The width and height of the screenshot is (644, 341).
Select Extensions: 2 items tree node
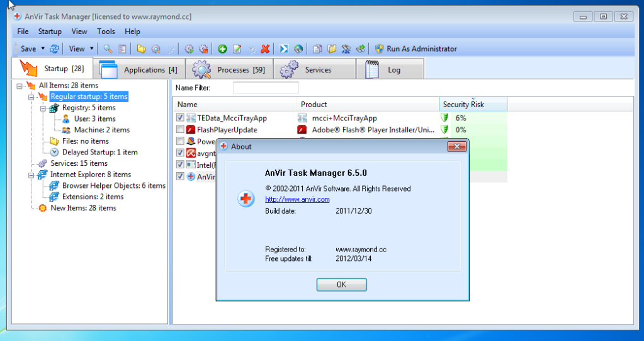tap(93, 197)
